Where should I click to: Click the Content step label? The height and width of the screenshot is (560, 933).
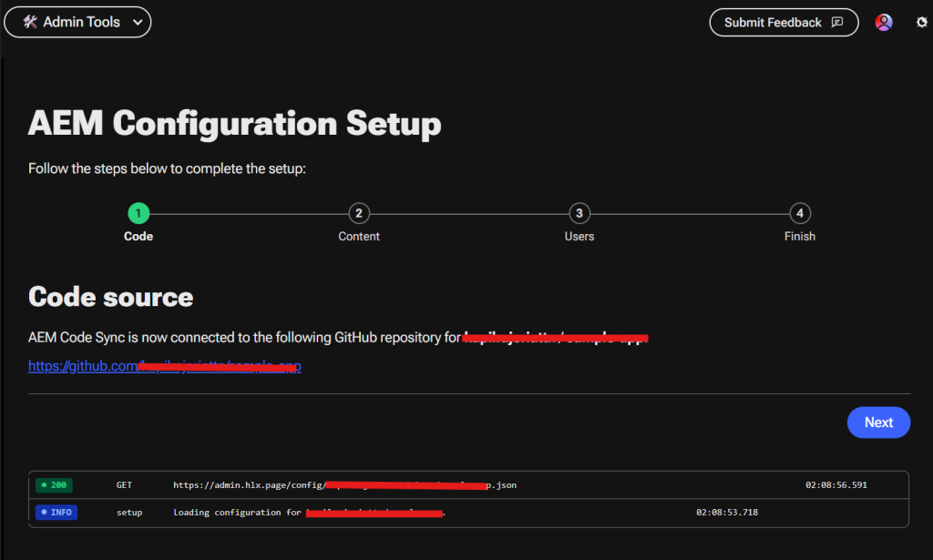pos(359,237)
